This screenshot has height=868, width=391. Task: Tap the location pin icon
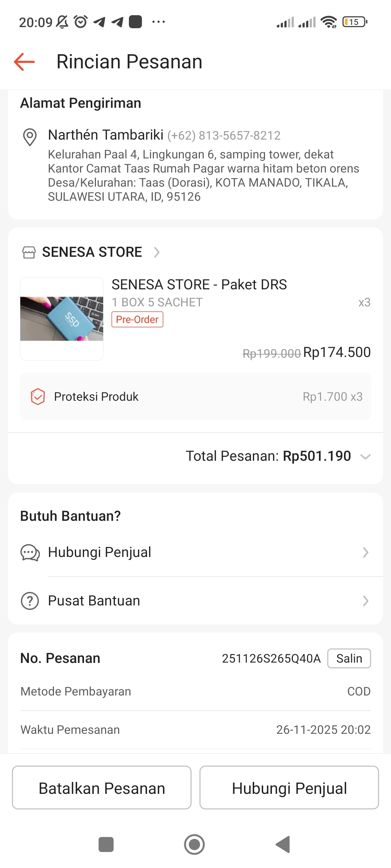30,137
